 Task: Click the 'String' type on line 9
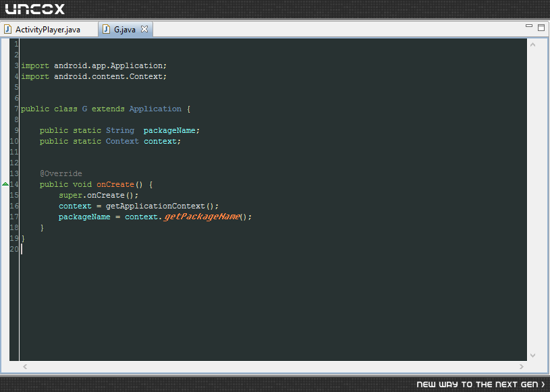(x=120, y=131)
